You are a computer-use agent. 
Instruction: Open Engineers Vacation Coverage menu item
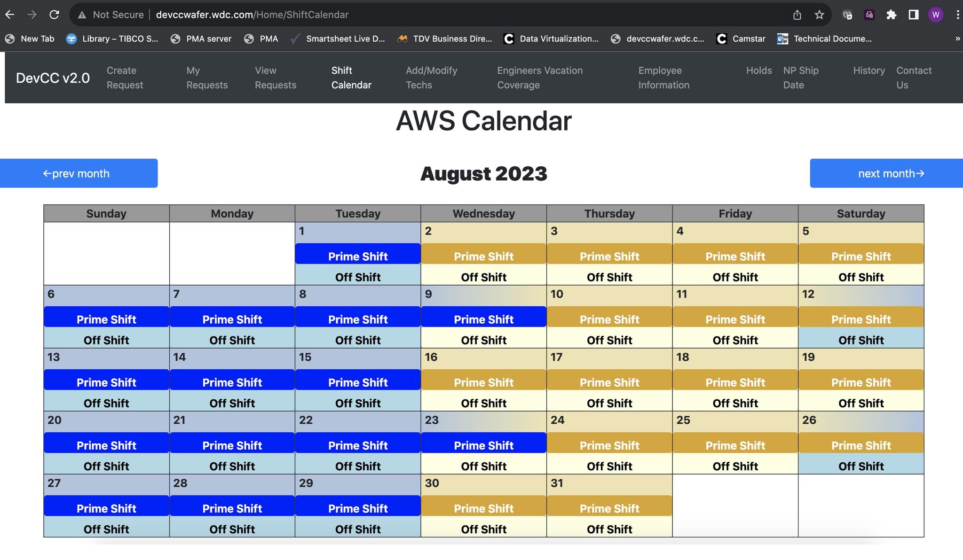pyautogui.click(x=540, y=78)
